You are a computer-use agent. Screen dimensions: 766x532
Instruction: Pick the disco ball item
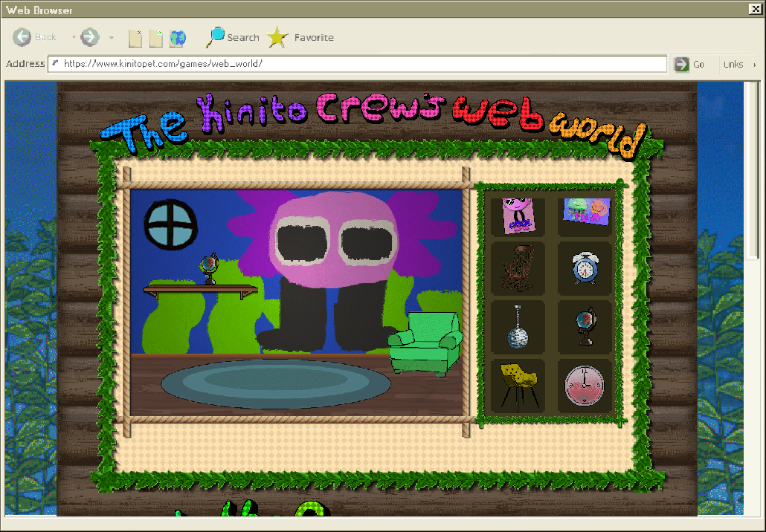tap(517, 327)
